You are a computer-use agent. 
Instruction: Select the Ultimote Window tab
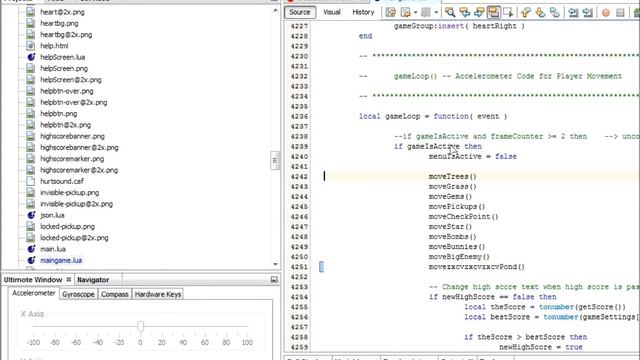coord(33,280)
